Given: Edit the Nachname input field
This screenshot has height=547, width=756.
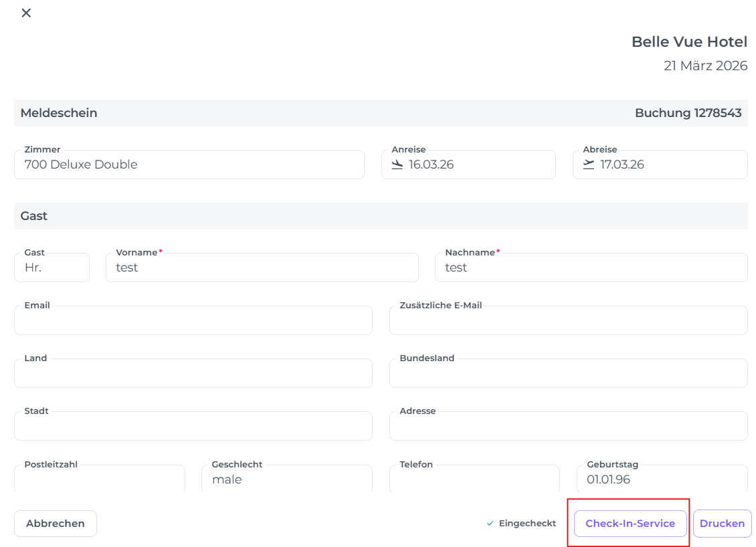Looking at the screenshot, I should click(591, 267).
